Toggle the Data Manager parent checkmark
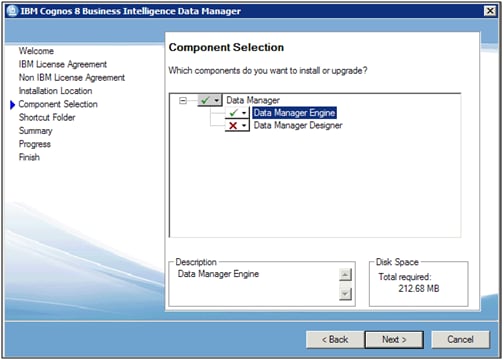The height and width of the screenshot is (360, 504). point(205,100)
